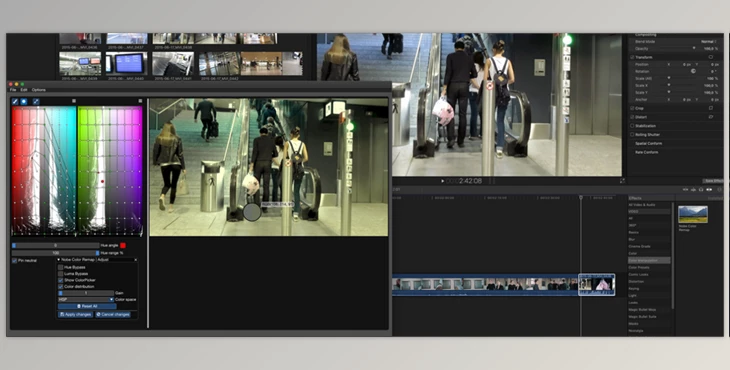Click the Rotation dial in the inspector
The height and width of the screenshot is (370, 730).
(693, 71)
